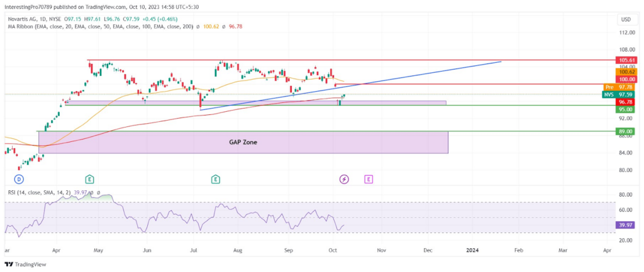Click the NVS 97.59 last price label
The width and height of the screenshot is (644, 272).
coord(619,94)
